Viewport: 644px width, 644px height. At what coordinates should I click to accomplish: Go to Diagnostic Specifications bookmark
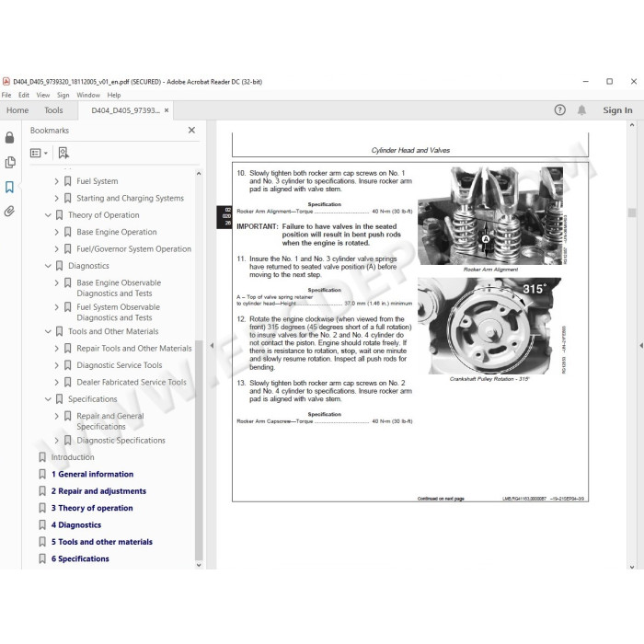click(x=121, y=441)
